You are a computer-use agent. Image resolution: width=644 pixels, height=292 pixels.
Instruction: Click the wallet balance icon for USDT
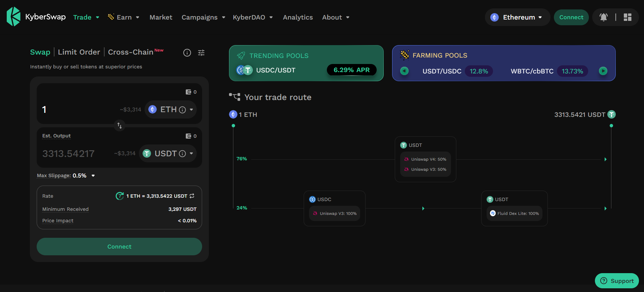coord(189,136)
